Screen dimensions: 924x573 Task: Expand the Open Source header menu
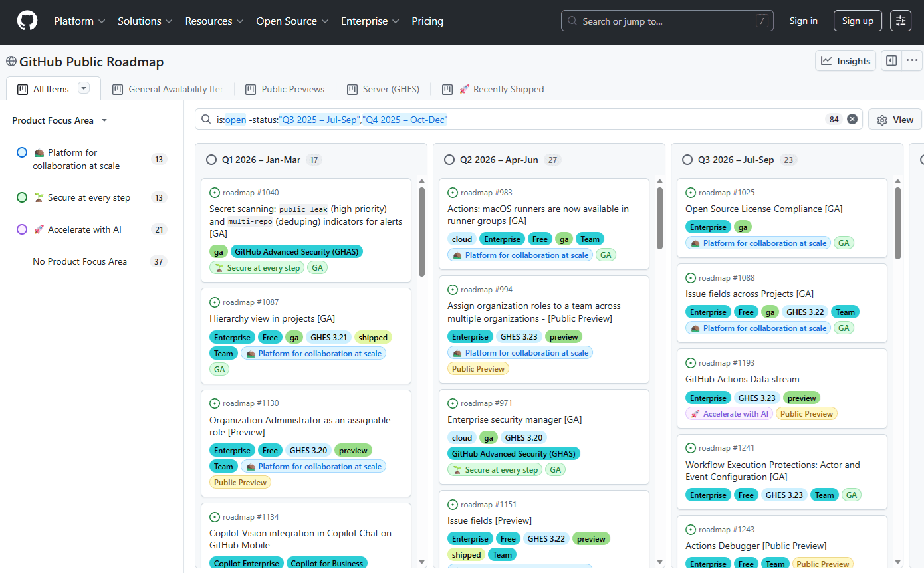(292, 21)
